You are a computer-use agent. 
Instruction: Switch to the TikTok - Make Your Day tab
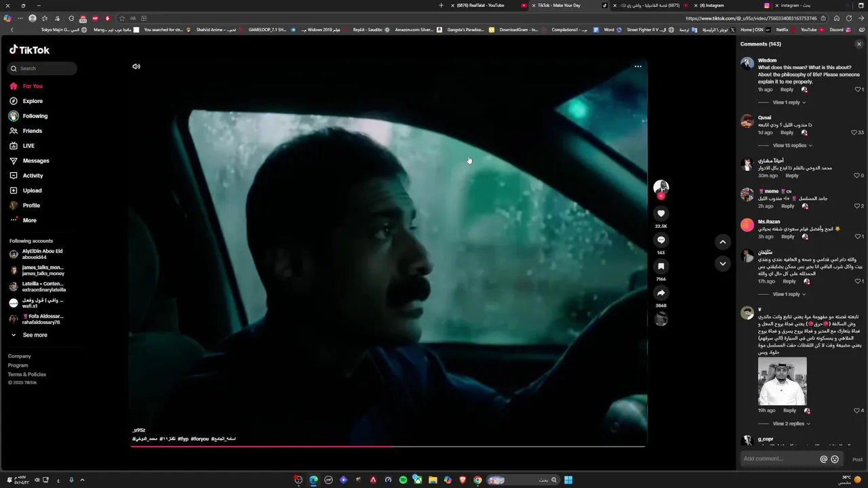click(570, 5)
